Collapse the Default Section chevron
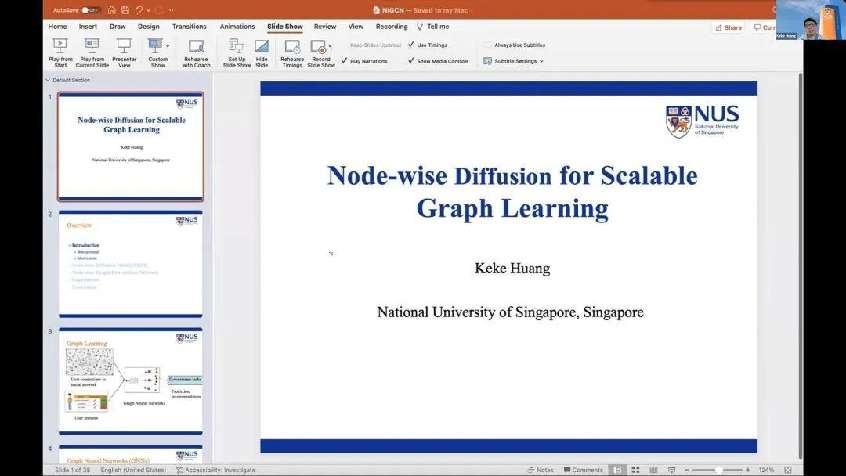The width and height of the screenshot is (846, 476). point(47,80)
